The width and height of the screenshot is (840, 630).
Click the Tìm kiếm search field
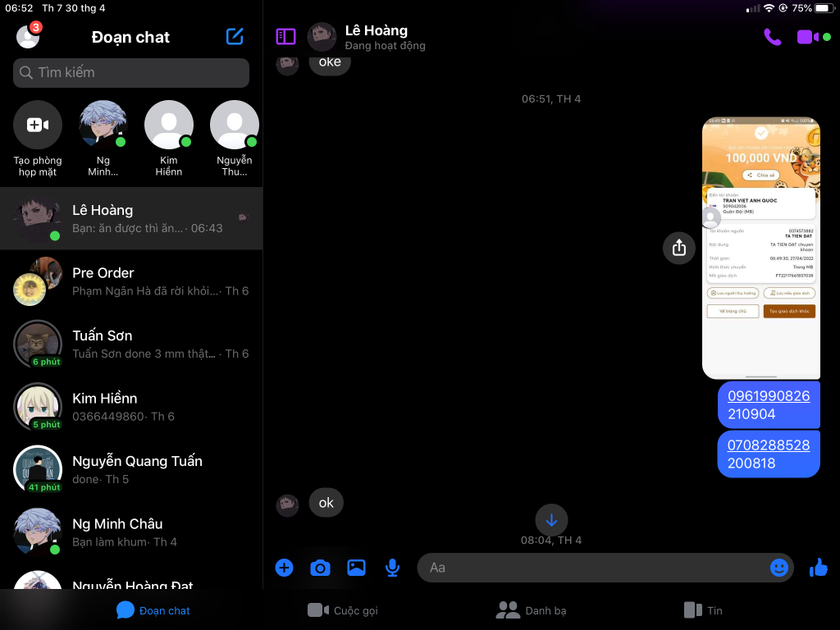point(131,73)
